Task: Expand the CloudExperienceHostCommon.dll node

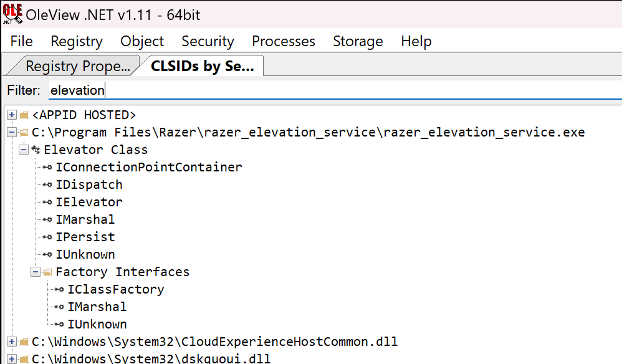Action: coord(11,342)
